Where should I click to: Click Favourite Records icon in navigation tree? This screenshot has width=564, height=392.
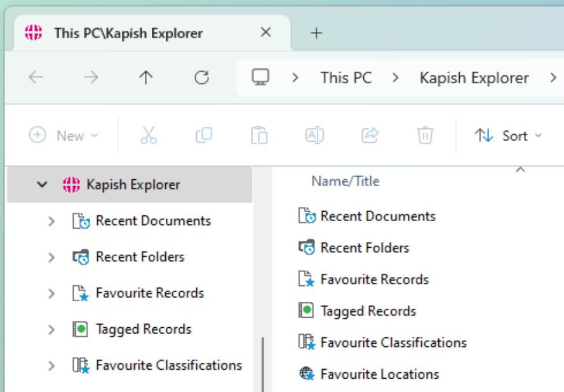[x=81, y=293]
